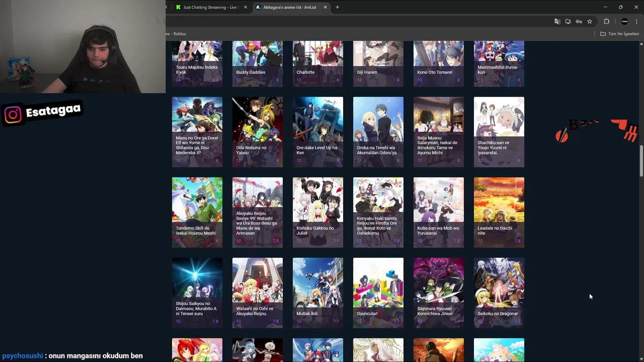
Task: Click the streamer webcam feed
Action: [83, 46]
